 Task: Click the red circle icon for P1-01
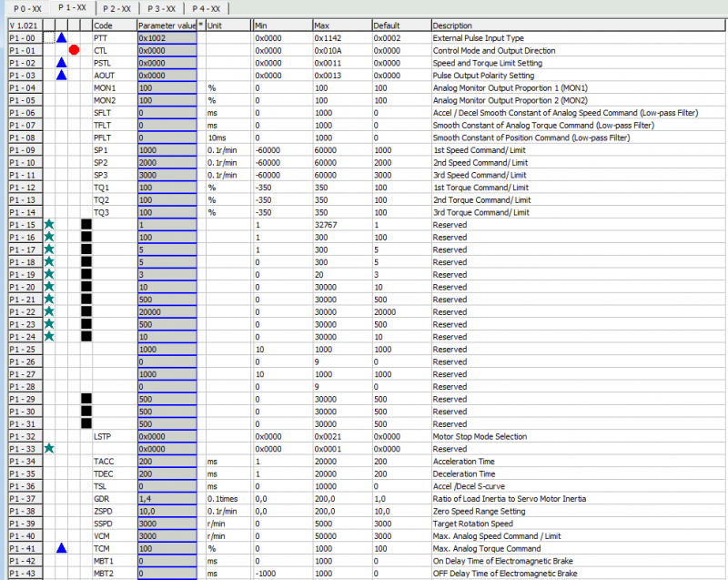pyautogui.click(x=74, y=51)
